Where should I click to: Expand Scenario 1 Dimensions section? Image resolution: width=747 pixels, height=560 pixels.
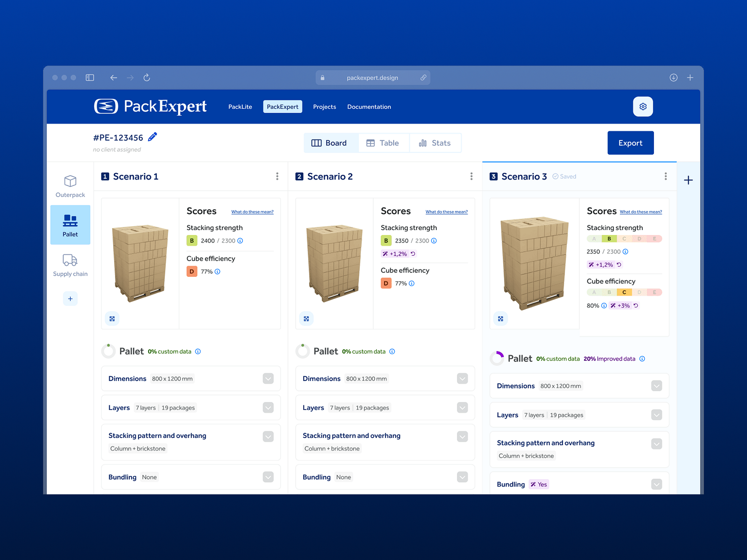(268, 379)
